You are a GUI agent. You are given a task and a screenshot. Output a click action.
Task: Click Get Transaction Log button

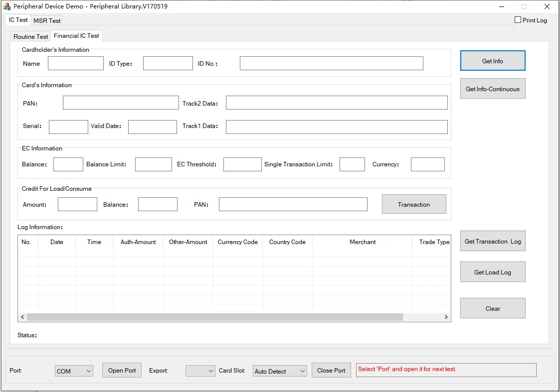[492, 242]
